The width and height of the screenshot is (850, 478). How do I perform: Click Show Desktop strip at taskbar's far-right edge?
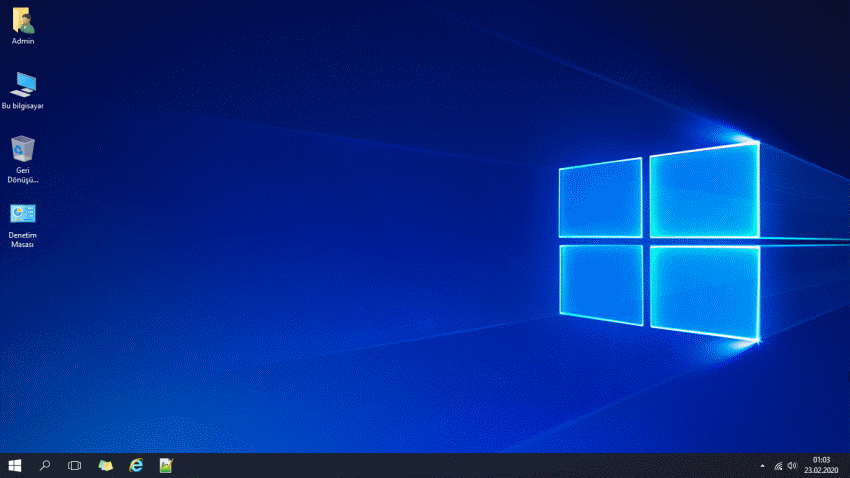point(847,465)
